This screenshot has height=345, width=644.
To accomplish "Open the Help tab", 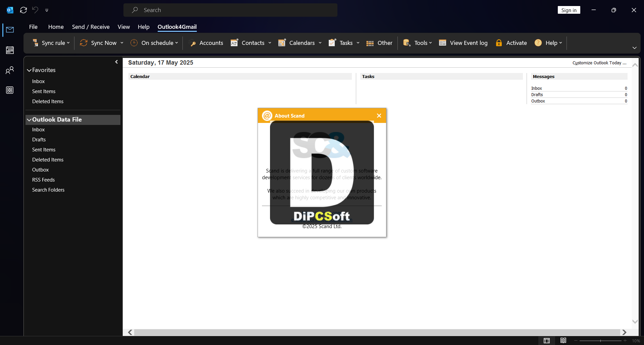I will tap(144, 27).
